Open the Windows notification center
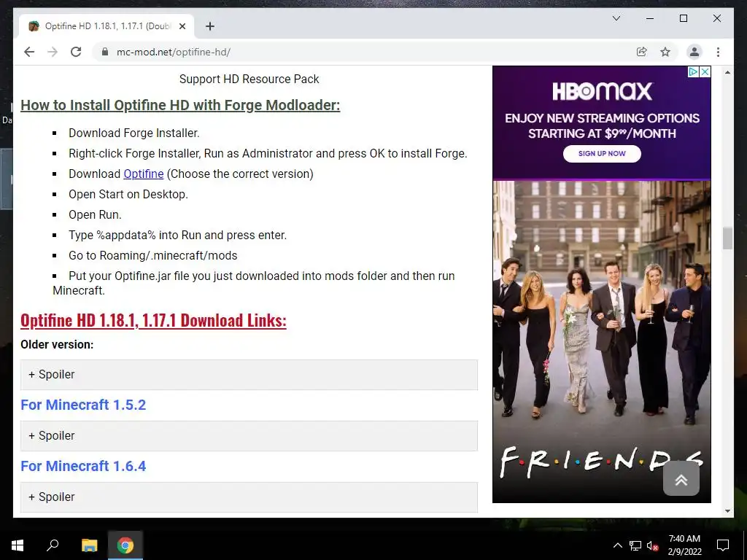Screen dimensions: 747x560 723,545
